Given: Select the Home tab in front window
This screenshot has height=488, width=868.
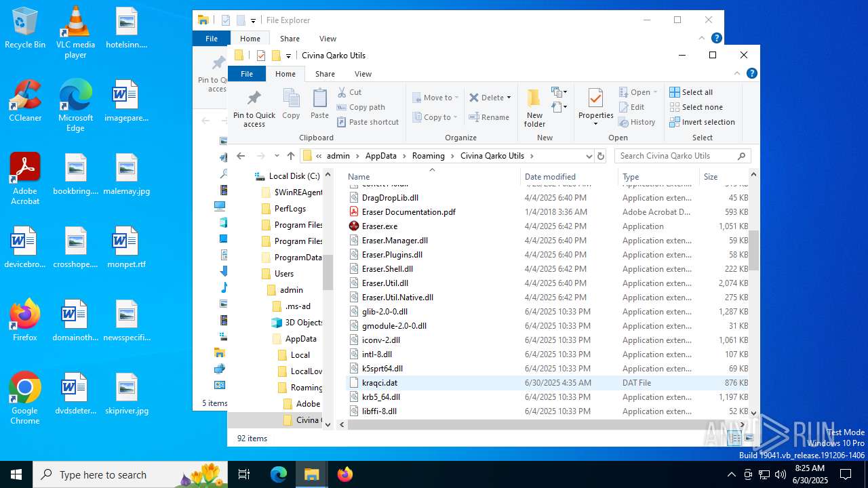Looking at the screenshot, I should click(x=285, y=74).
